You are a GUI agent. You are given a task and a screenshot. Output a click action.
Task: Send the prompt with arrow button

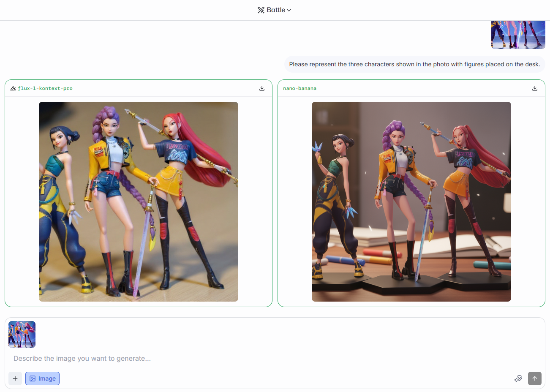535,378
